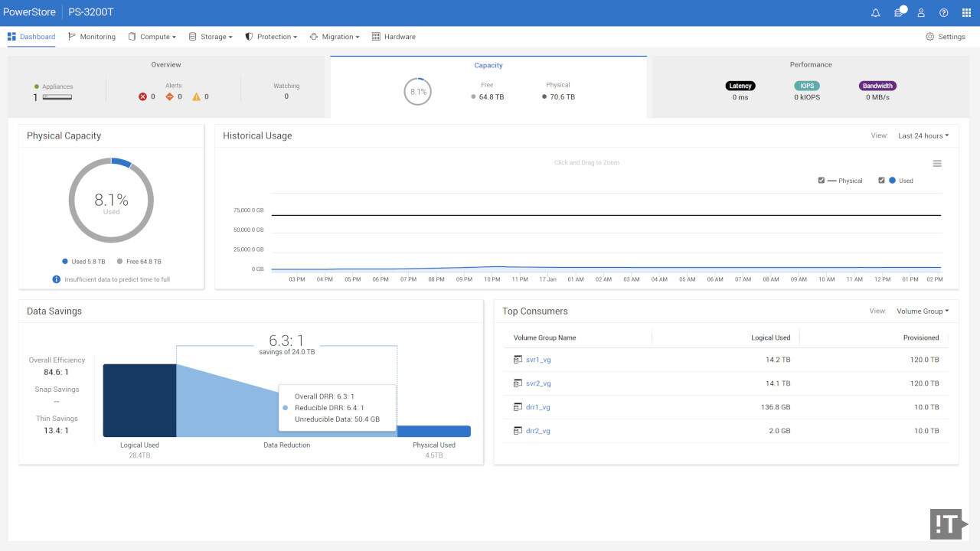This screenshot has height=551, width=980.
Task: Open the help question mark icon
Action: coord(943,13)
